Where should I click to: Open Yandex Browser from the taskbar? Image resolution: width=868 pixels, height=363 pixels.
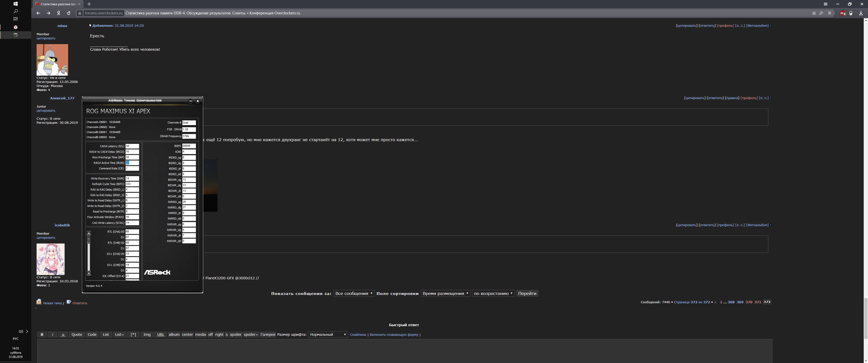pyautogui.click(x=15, y=27)
